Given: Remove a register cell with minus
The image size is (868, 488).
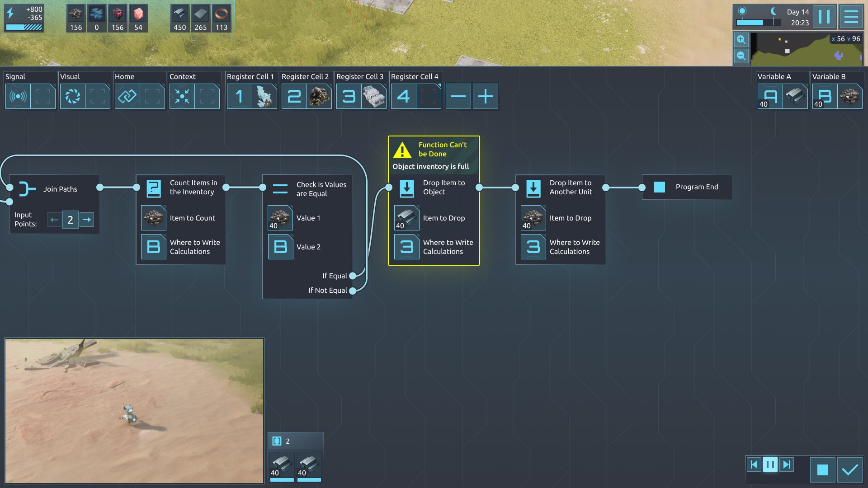Looking at the screenshot, I should pyautogui.click(x=458, y=96).
